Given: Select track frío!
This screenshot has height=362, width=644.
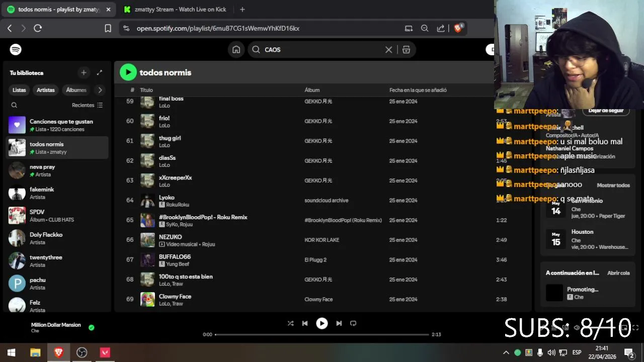Looking at the screenshot, I should pyautogui.click(x=164, y=118).
